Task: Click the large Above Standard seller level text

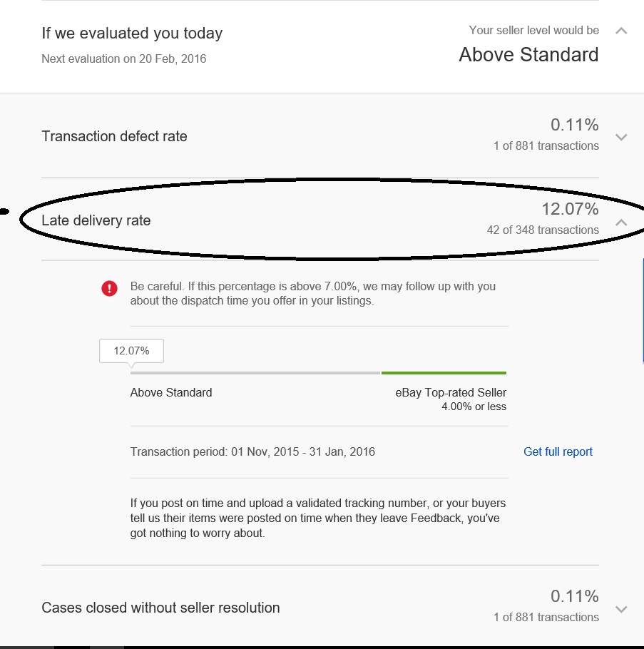Action: [528, 55]
